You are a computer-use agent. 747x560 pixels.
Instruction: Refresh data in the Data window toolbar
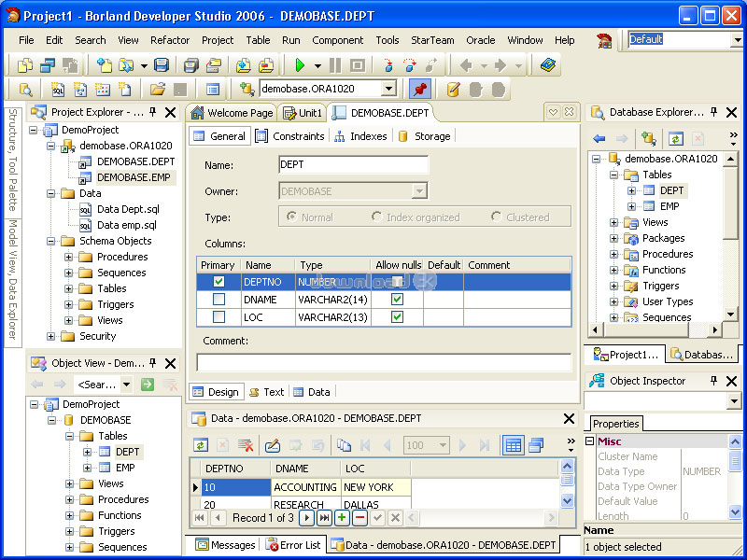pos(201,445)
